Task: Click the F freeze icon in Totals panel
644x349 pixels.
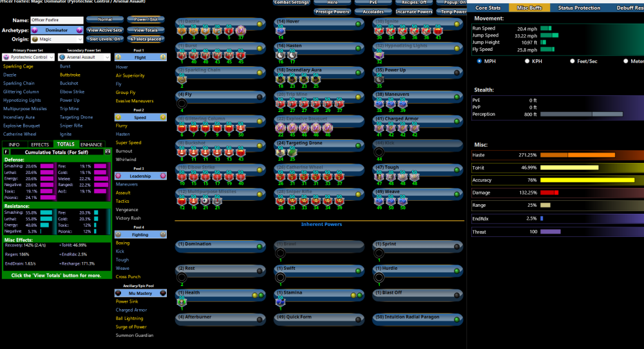Action: (x=6, y=151)
